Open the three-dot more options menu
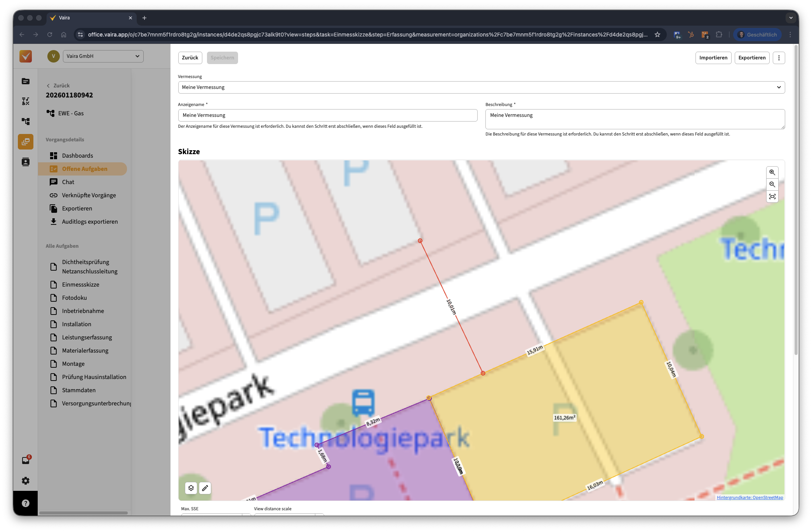812x532 pixels. point(779,58)
